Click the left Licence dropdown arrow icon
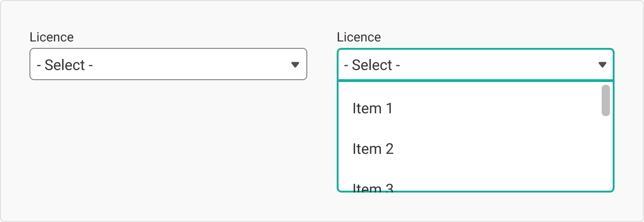The width and height of the screenshot is (644, 222). pyautogui.click(x=295, y=64)
